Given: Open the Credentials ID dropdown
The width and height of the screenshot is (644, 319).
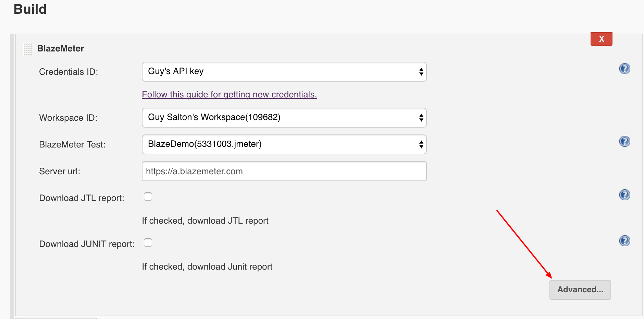Looking at the screenshot, I should (284, 72).
